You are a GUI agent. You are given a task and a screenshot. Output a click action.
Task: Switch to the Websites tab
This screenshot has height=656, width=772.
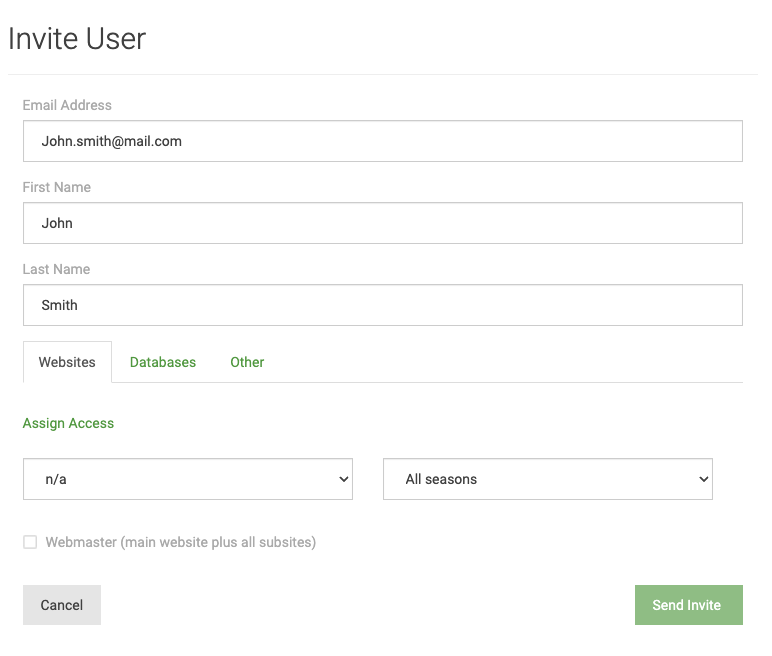coord(67,362)
